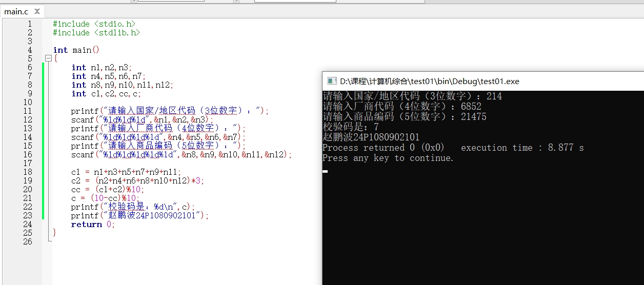Click the c2 = (n2+n4+n6+n8+n10+n12)*3 line
The image size is (644, 285).
click(138, 180)
